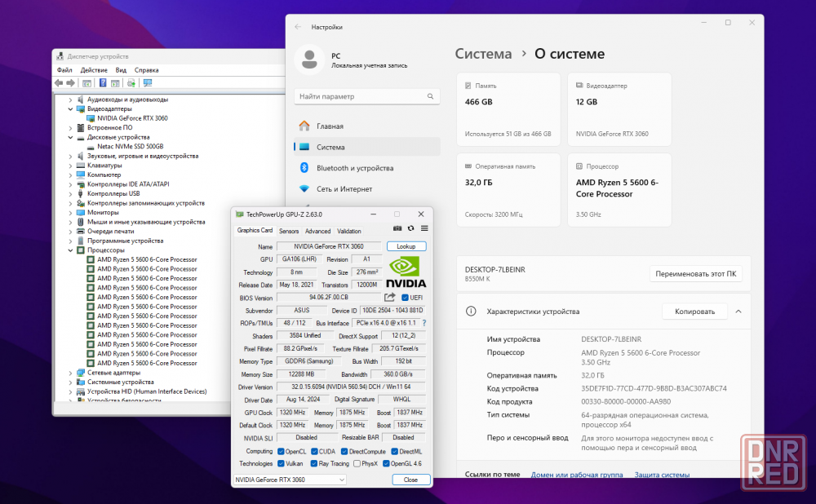
Task: Open the Файл menu in Device Manager
Action: coord(64,70)
